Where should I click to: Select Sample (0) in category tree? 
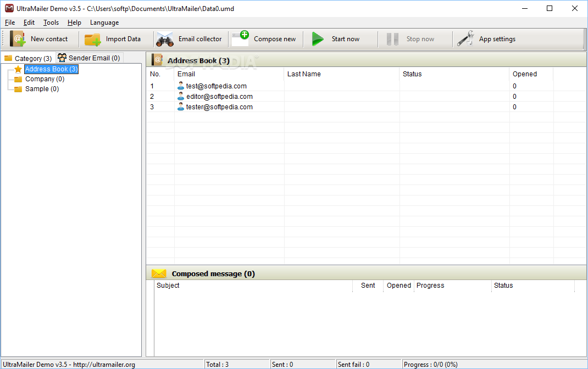[42, 89]
